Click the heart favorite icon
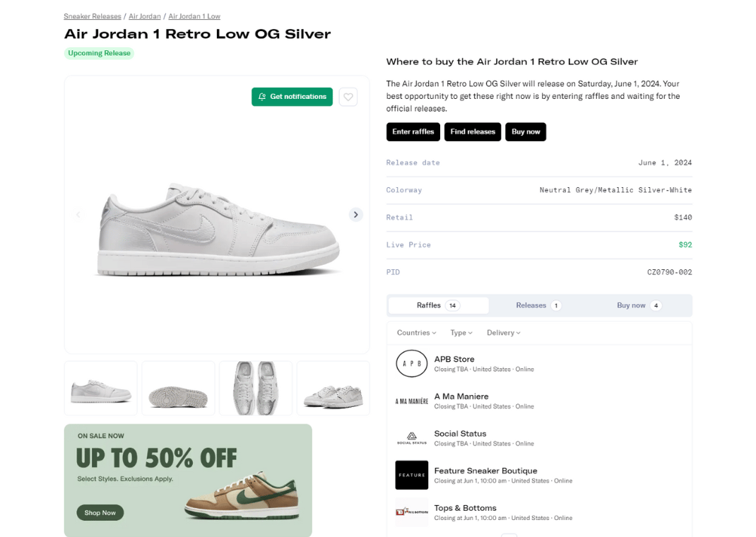This screenshot has height=537, width=756. click(x=348, y=97)
